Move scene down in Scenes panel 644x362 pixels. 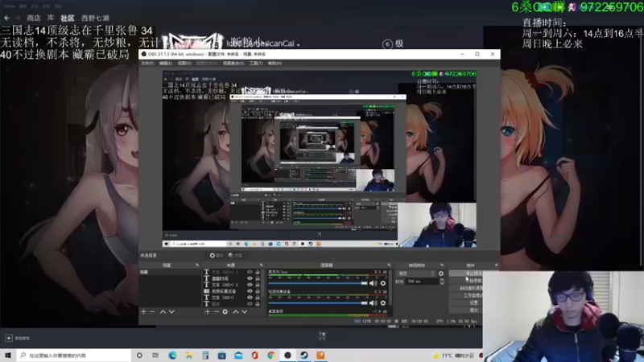point(171,312)
